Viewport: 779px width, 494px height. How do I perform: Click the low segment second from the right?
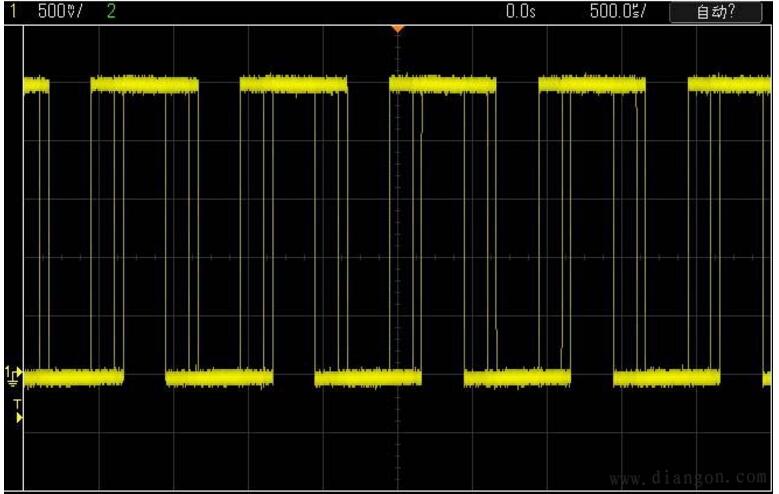tap(666, 377)
